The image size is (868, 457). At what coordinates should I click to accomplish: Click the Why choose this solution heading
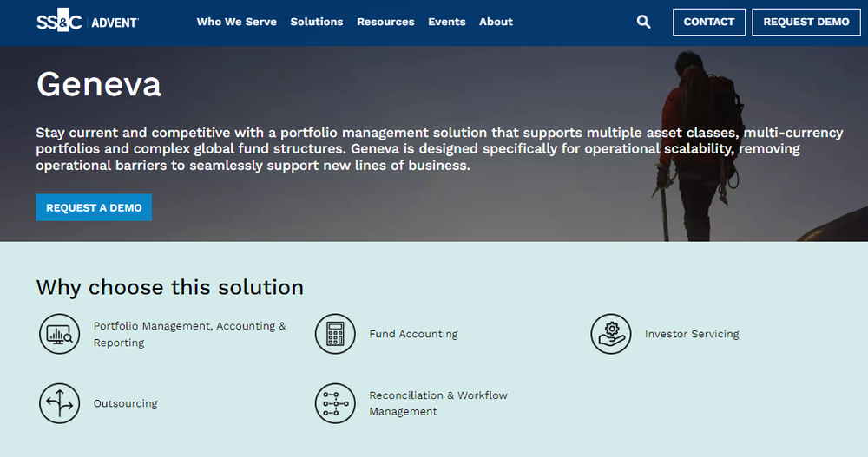[x=170, y=287]
